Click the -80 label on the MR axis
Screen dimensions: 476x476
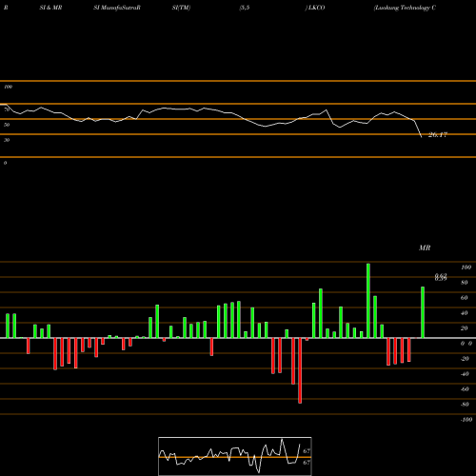tap(465, 405)
